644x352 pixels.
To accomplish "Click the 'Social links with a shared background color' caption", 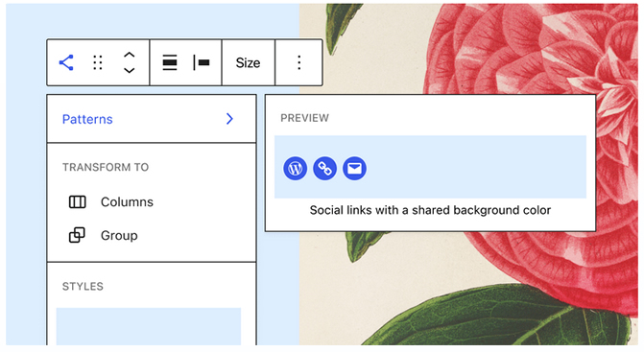I will point(430,210).
